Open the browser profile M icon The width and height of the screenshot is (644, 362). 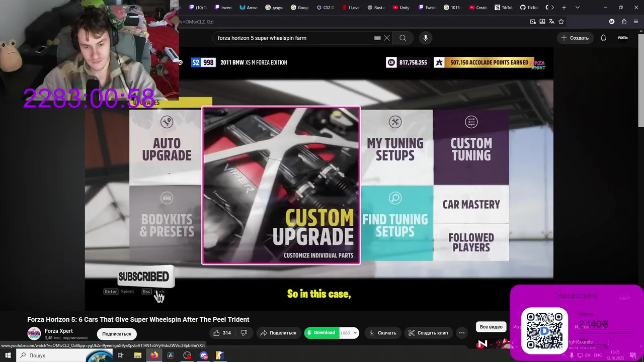click(612, 22)
